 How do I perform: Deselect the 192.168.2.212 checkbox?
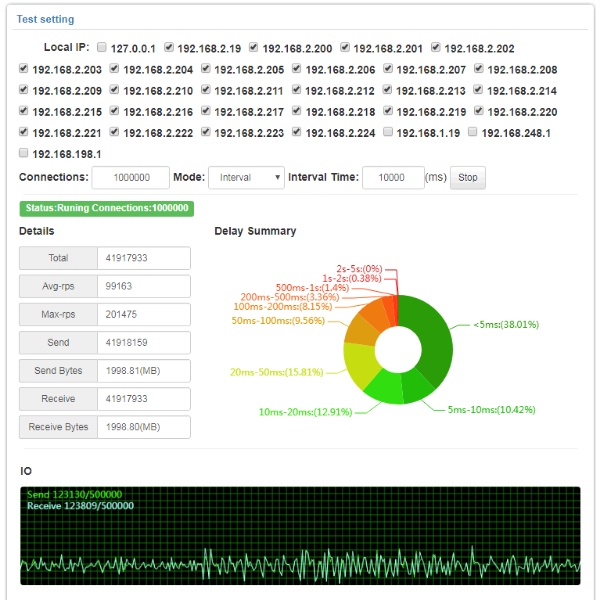coord(296,90)
